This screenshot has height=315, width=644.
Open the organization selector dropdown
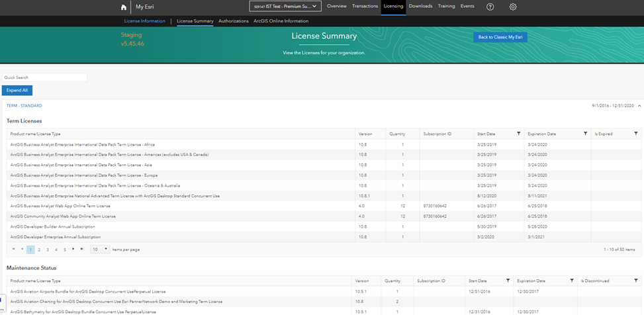[x=285, y=6]
